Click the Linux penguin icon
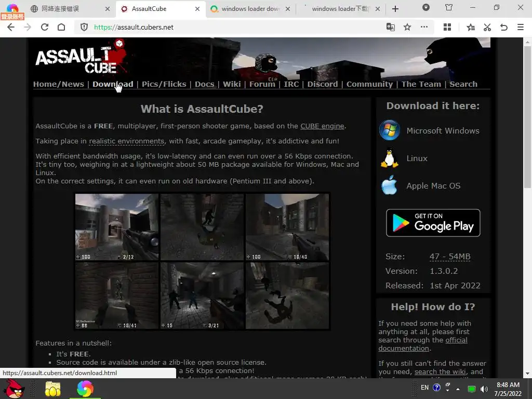 pyautogui.click(x=389, y=158)
